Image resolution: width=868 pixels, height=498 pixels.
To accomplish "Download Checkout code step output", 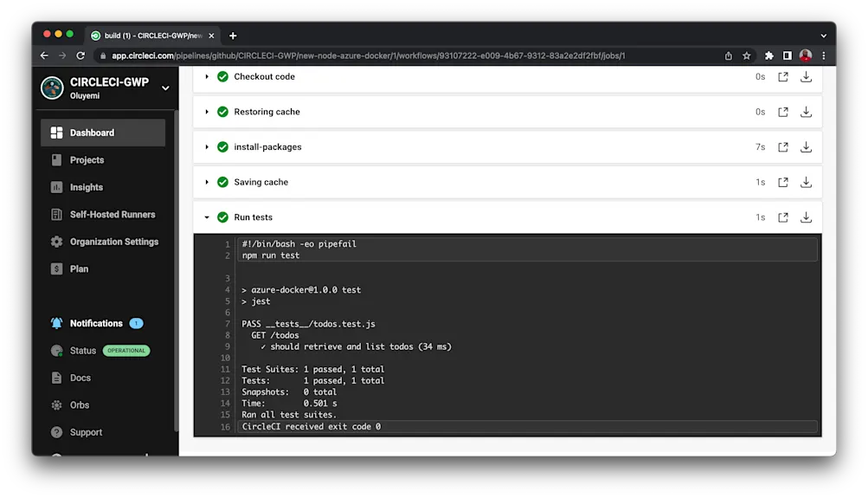I will pos(806,77).
